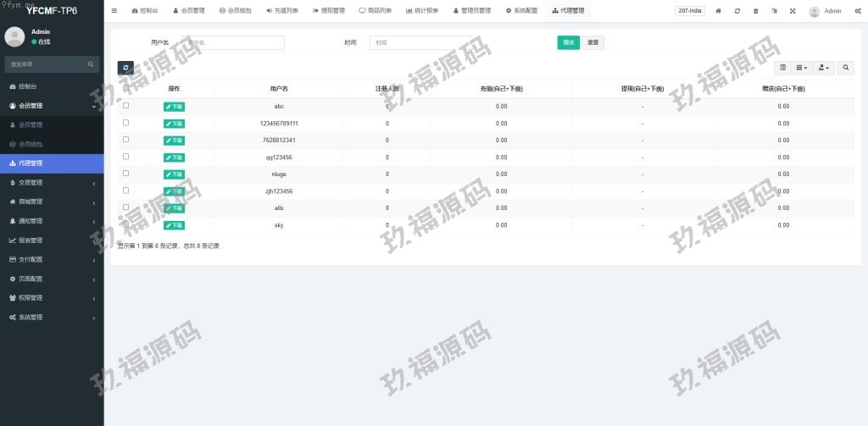Open the export dropdown above table
868x426 pixels.
(x=824, y=68)
